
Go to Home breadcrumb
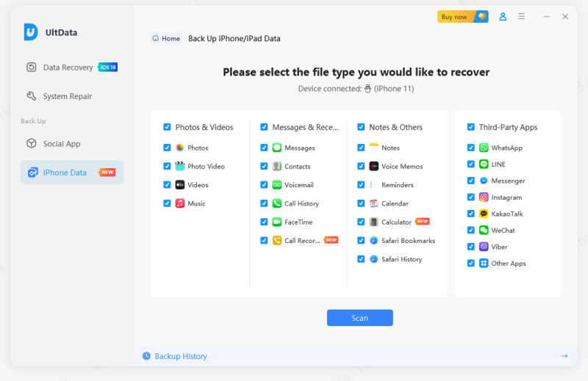click(167, 38)
